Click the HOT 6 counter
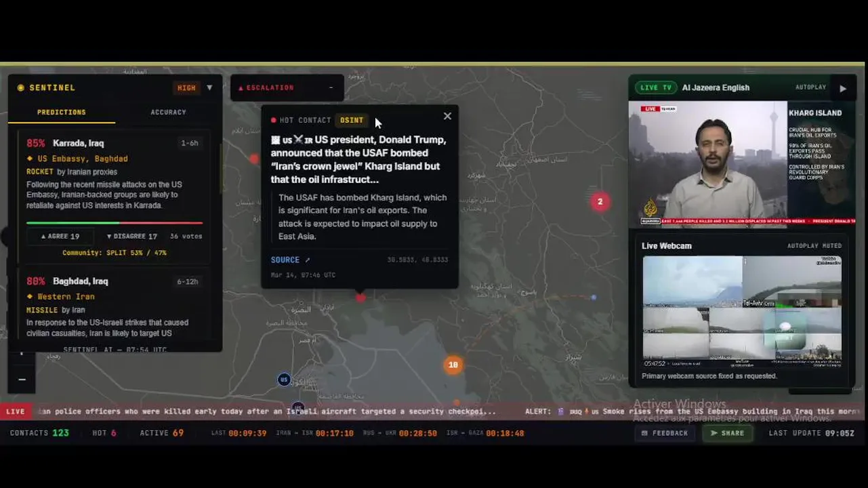 click(104, 433)
